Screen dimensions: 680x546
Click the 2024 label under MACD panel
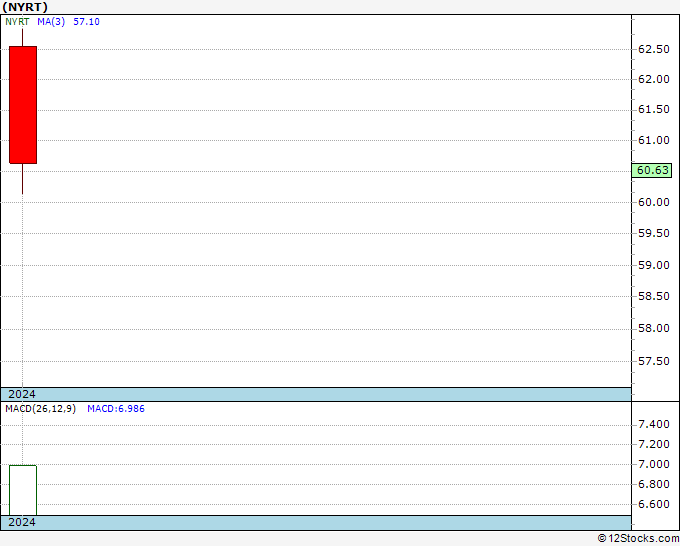click(x=22, y=522)
